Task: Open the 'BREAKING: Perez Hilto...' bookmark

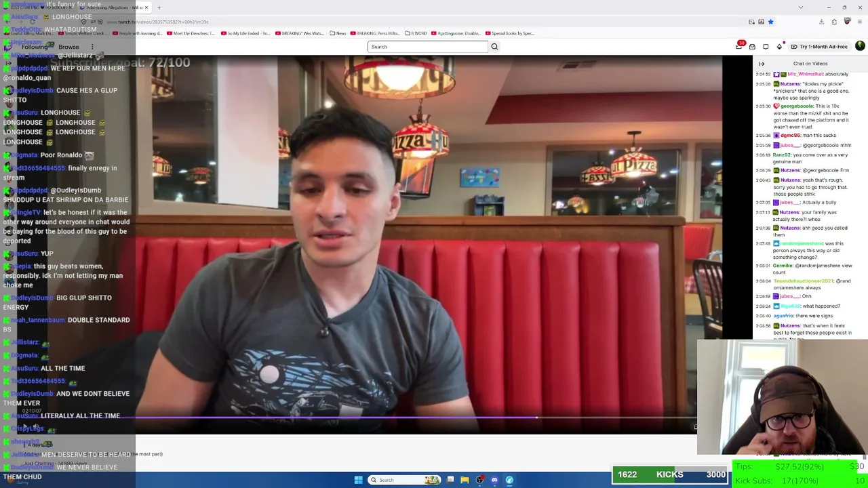Action: pos(376,33)
